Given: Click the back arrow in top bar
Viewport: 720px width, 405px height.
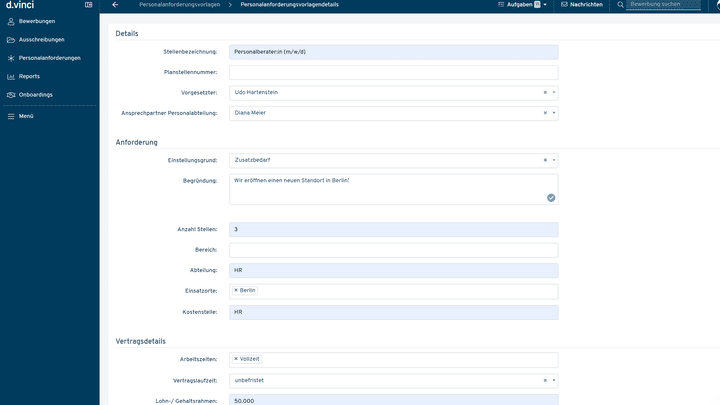Looking at the screenshot, I should pyautogui.click(x=115, y=5).
